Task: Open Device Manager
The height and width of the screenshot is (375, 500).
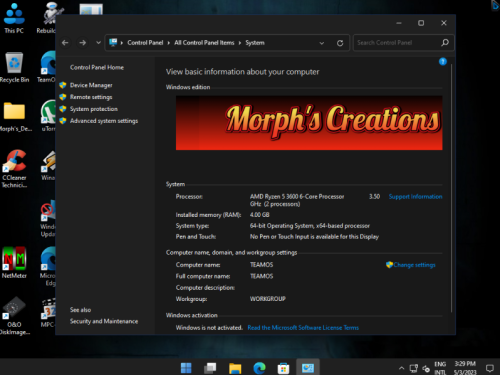Action: pyautogui.click(x=91, y=85)
